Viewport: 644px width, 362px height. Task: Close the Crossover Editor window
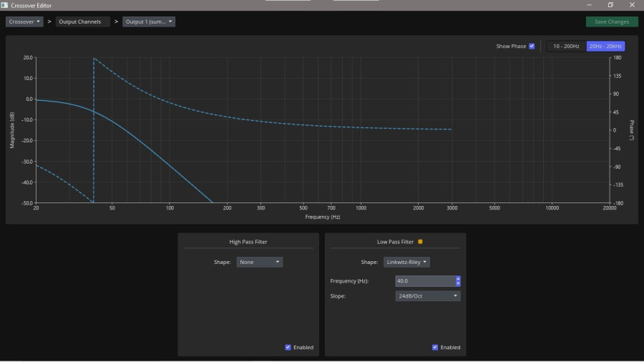pos(632,5)
